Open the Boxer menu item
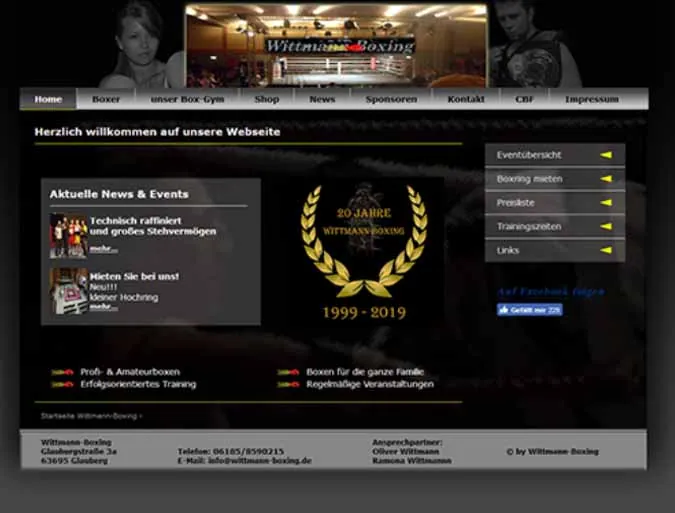Screen dimensions: 675x513 (106, 99)
